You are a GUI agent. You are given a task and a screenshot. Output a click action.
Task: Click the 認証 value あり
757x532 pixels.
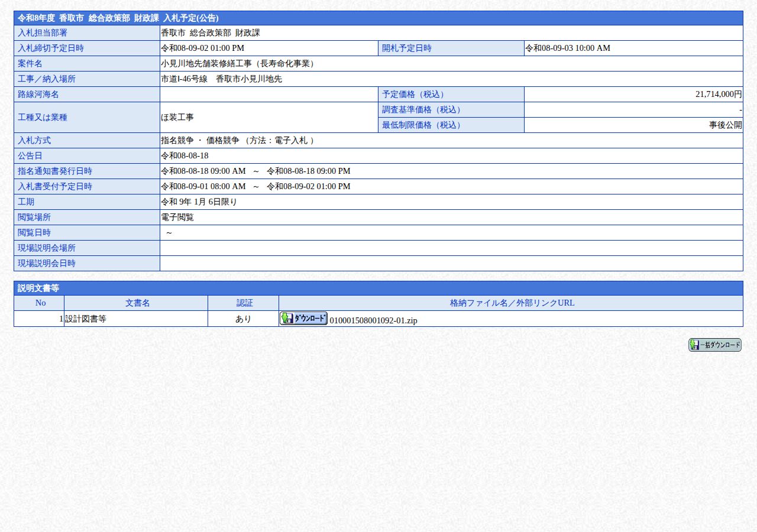243,319
